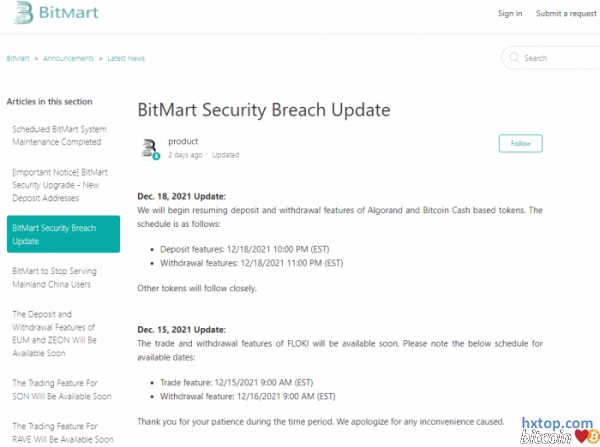Click the article title heading
The image size is (600, 447).
point(263,109)
